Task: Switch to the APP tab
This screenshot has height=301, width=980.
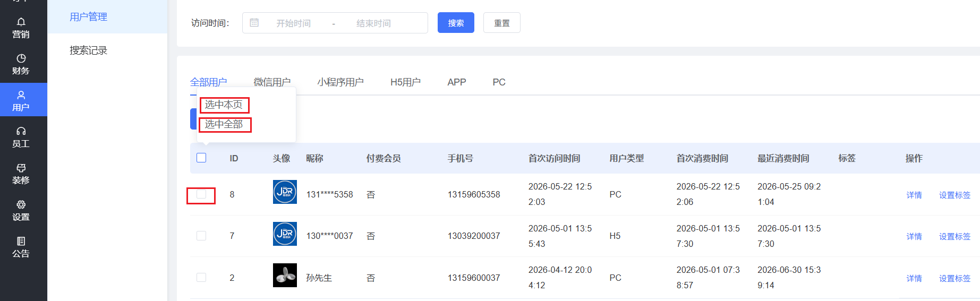Action: tap(457, 82)
